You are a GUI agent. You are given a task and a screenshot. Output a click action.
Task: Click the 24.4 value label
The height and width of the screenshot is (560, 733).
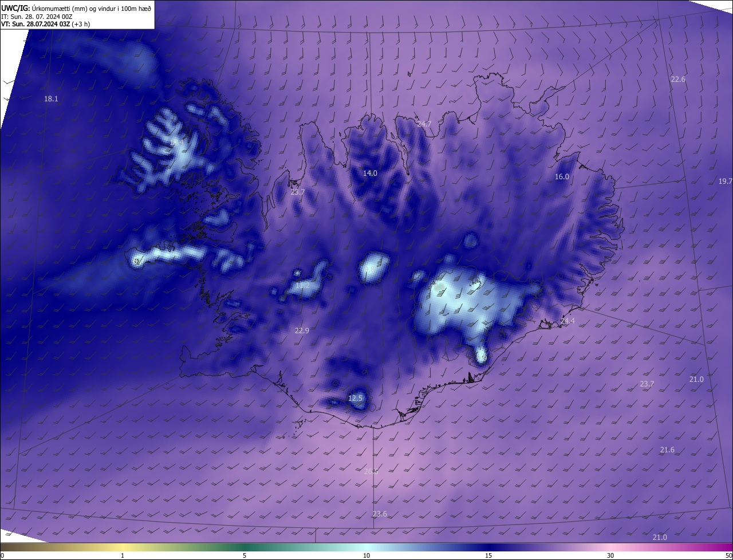(x=568, y=322)
